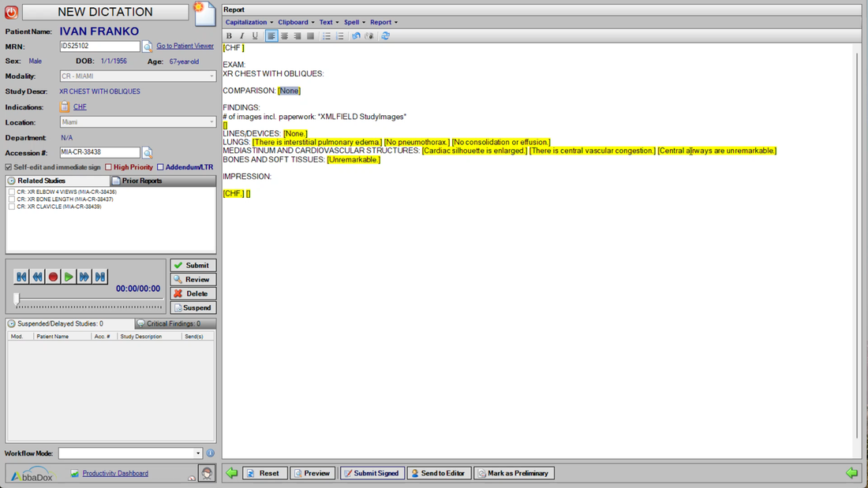Open the Go to Patient Viewer link

[185, 46]
